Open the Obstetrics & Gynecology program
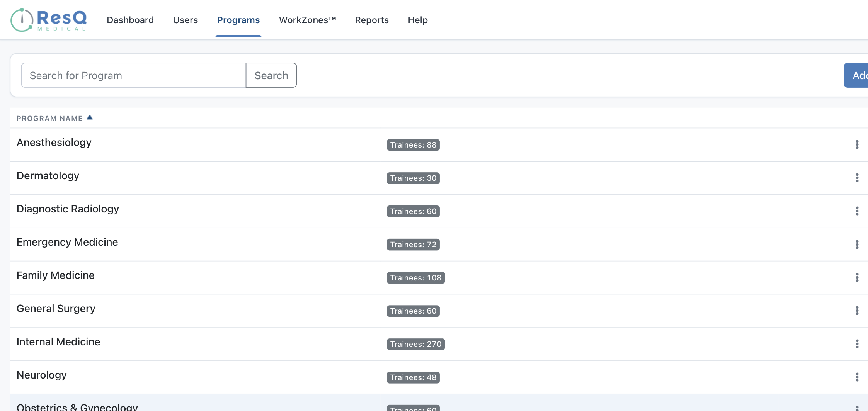The width and height of the screenshot is (868, 411). [x=77, y=407]
